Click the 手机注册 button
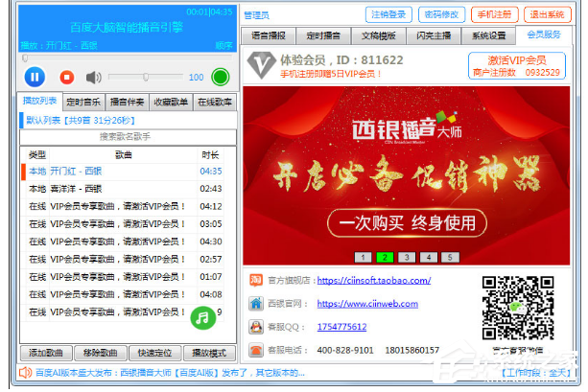 point(494,14)
